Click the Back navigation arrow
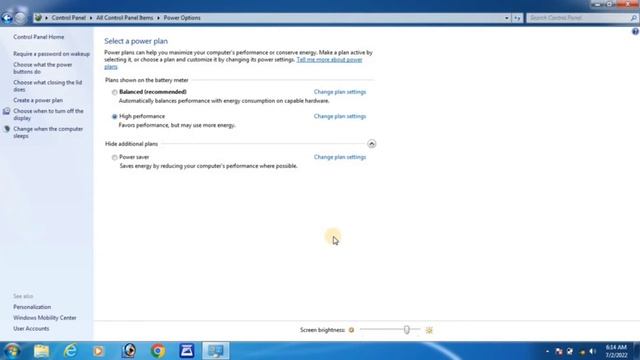The height and width of the screenshot is (360, 640). (x=7, y=18)
